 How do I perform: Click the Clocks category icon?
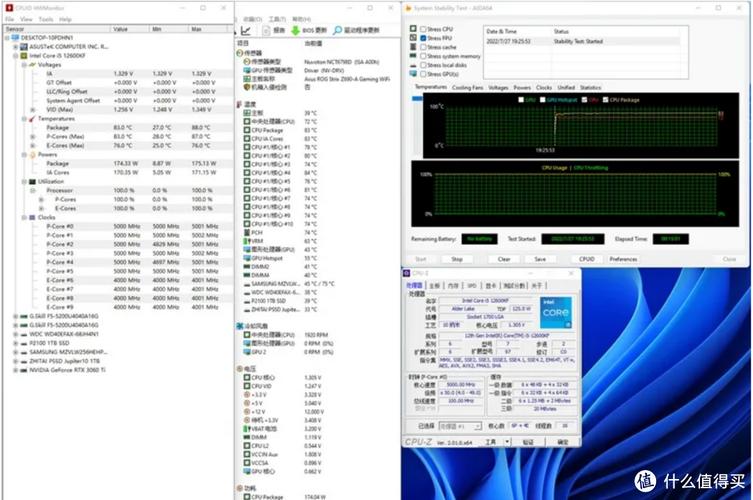pyautogui.click(x=32, y=218)
